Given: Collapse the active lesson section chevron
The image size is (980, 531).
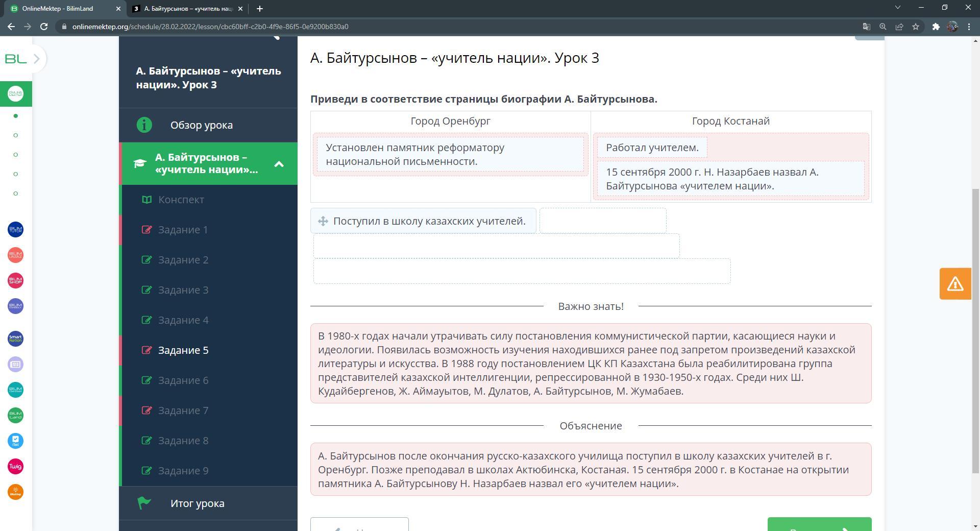Looking at the screenshot, I should [279, 164].
